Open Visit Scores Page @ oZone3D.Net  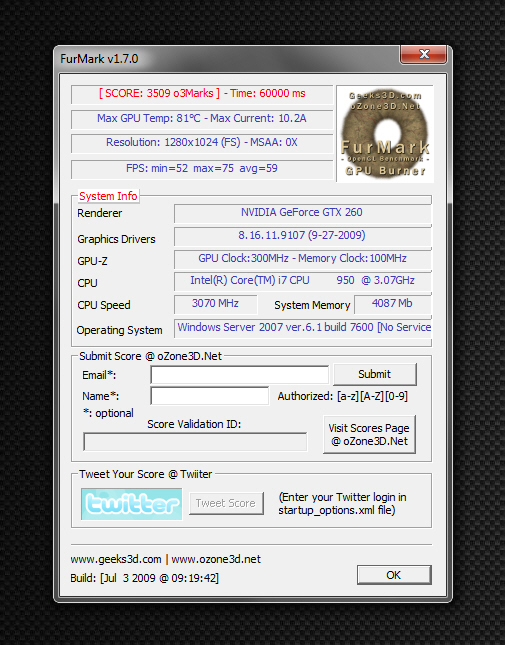click(369, 434)
